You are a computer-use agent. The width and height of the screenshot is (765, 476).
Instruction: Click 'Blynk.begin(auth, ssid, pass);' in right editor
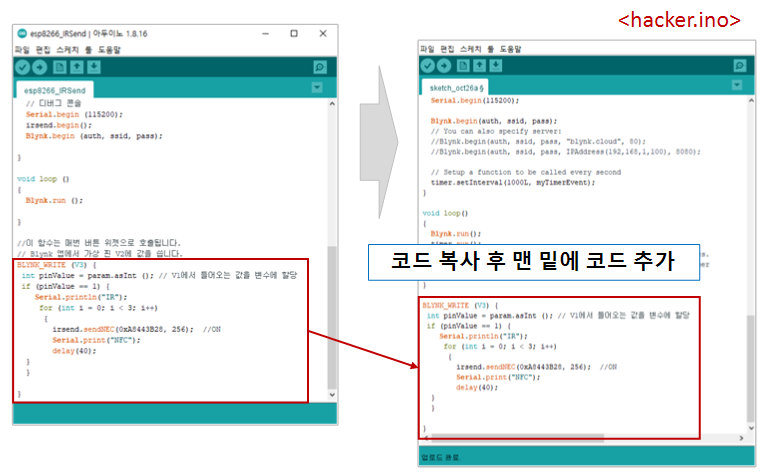coord(493,121)
